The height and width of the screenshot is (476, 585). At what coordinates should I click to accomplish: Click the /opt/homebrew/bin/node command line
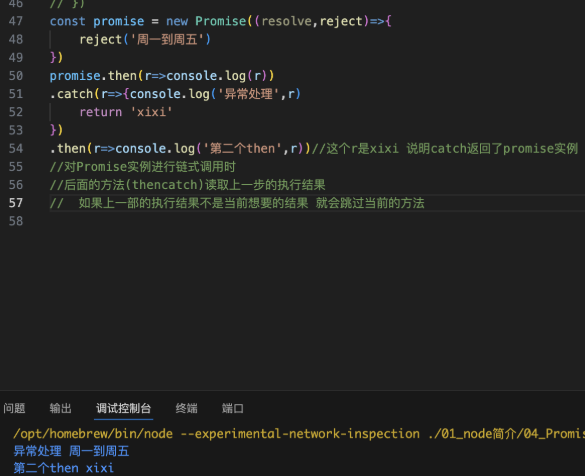[x=298, y=434]
